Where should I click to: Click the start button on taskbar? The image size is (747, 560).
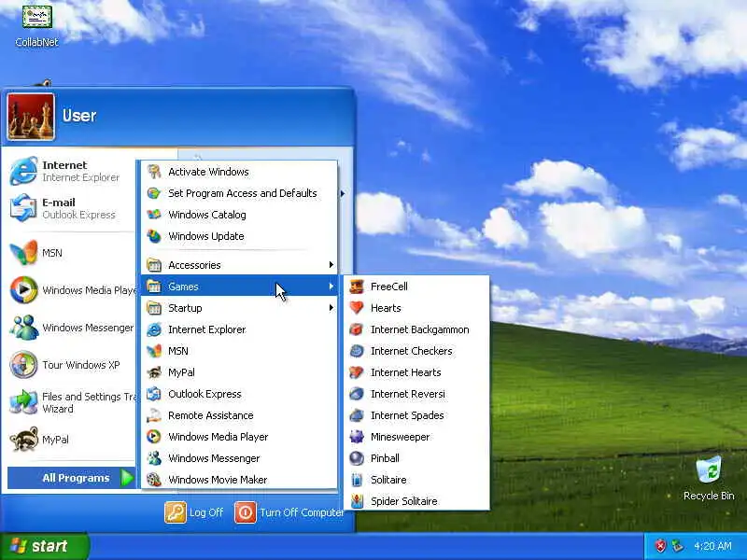44,546
